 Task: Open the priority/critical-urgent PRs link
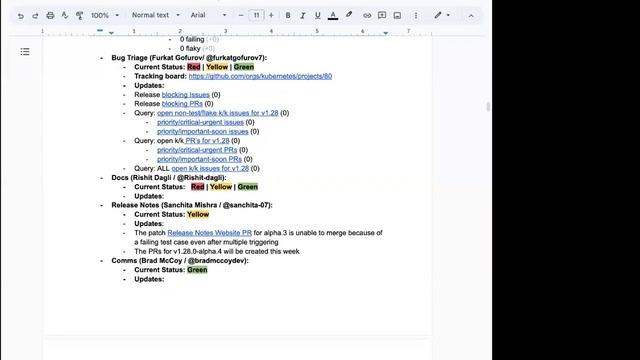197,150
